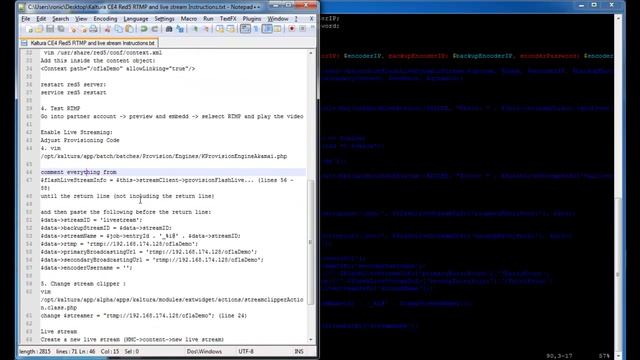Toggle Word Wrap in the toolbar
The height and width of the screenshot is (360, 640).
pyautogui.click(x=245, y=29)
